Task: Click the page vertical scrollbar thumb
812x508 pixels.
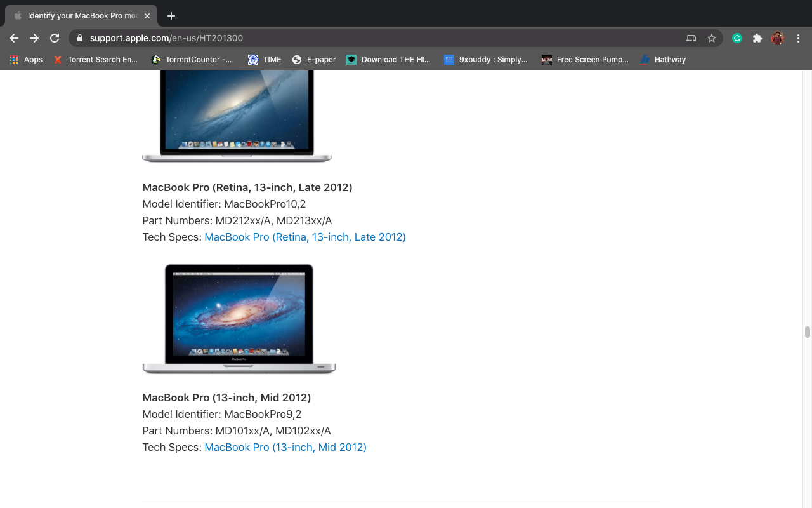Action: coord(808,332)
